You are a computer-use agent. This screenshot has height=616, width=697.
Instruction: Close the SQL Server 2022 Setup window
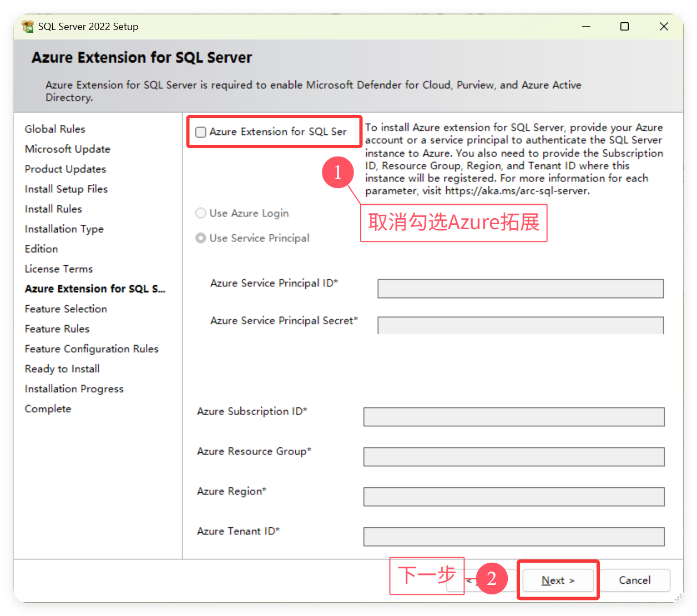(x=664, y=27)
